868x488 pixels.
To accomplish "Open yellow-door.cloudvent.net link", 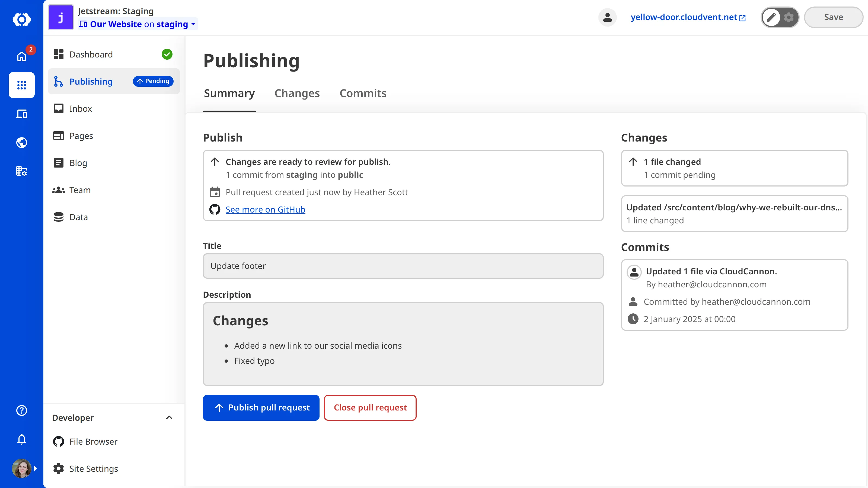I will click(x=688, y=17).
